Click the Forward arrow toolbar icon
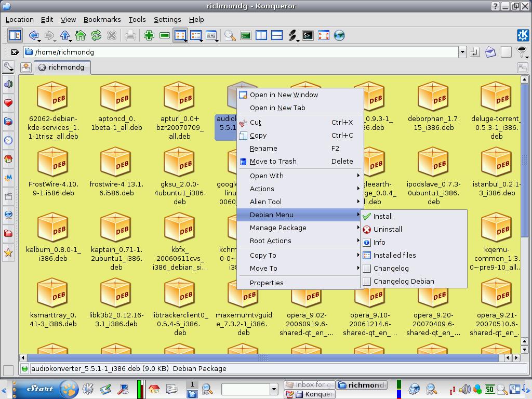The image size is (532, 399). click(x=49, y=35)
